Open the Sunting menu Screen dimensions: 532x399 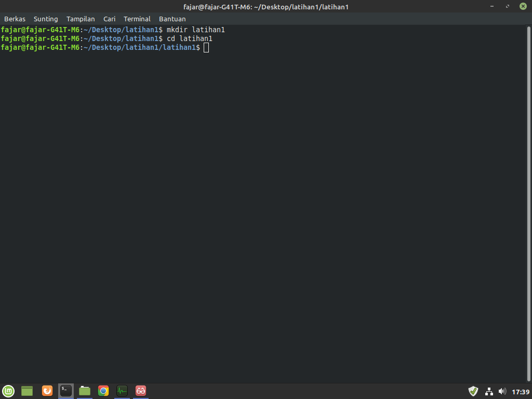tap(46, 19)
